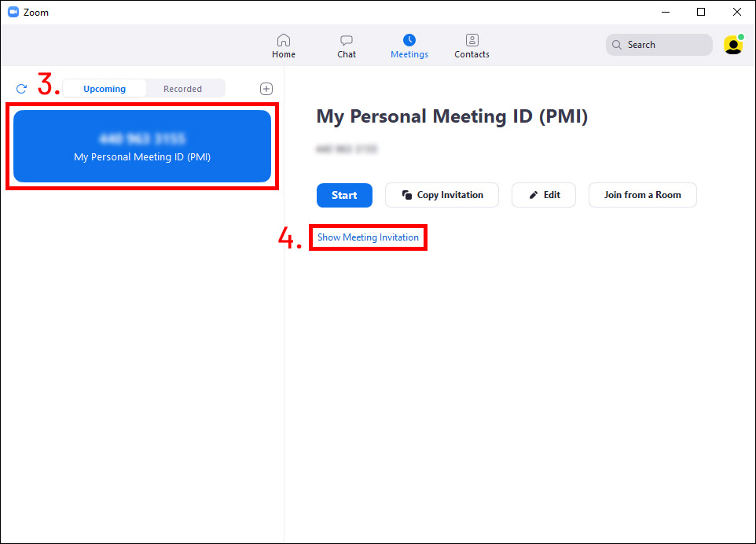756x544 pixels.
Task: Open the Chat speech bubble icon
Action: pos(347,40)
